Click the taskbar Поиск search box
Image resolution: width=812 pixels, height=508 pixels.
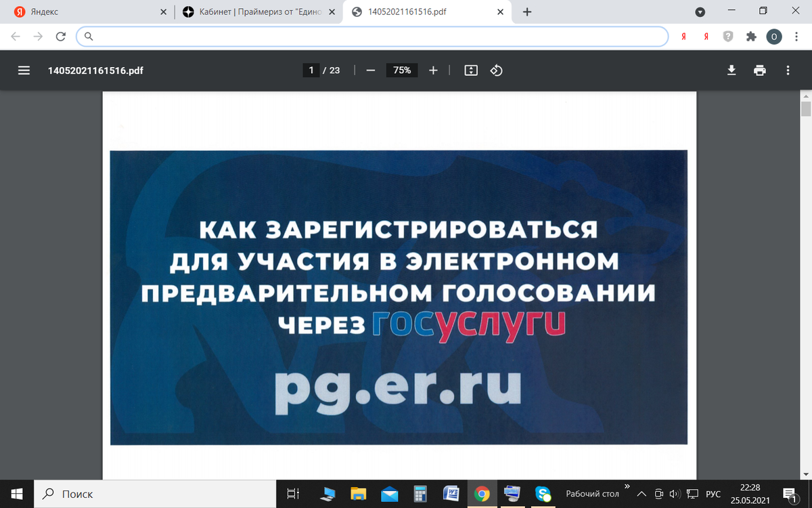pyautogui.click(x=154, y=494)
